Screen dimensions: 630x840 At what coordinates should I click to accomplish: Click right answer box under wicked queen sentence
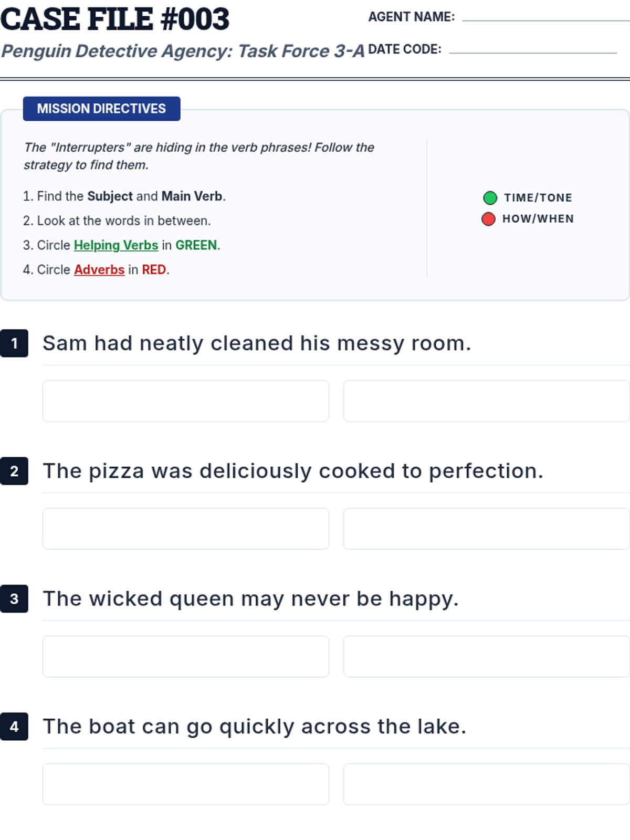coord(486,657)
